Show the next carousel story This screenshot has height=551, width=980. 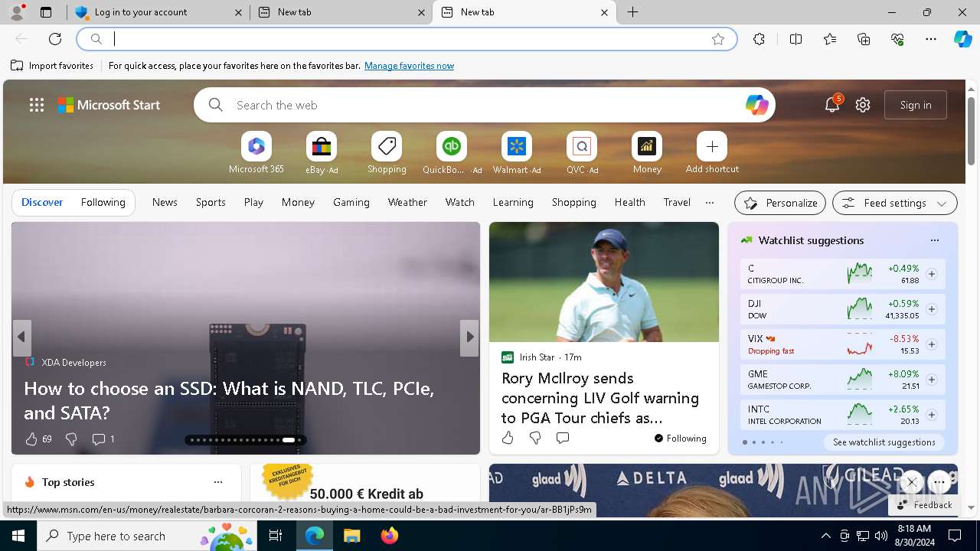click(x=469, y=337)
